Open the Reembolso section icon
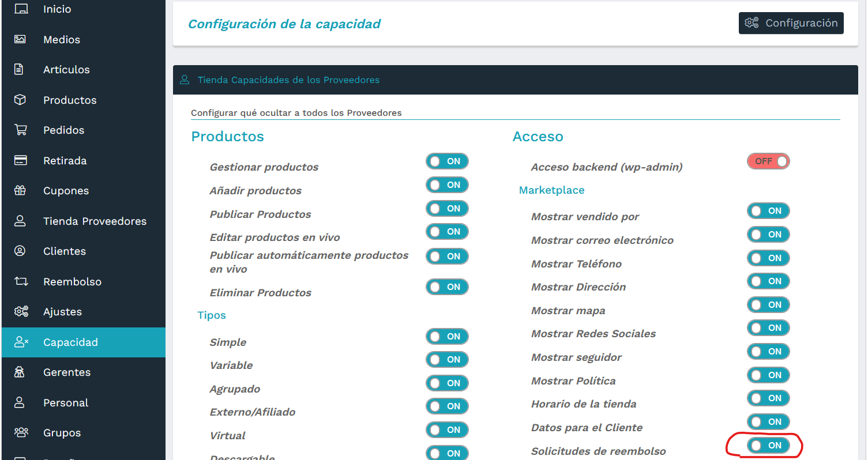The width and height of the screenshot is (868, 460). tap(21, 281)
